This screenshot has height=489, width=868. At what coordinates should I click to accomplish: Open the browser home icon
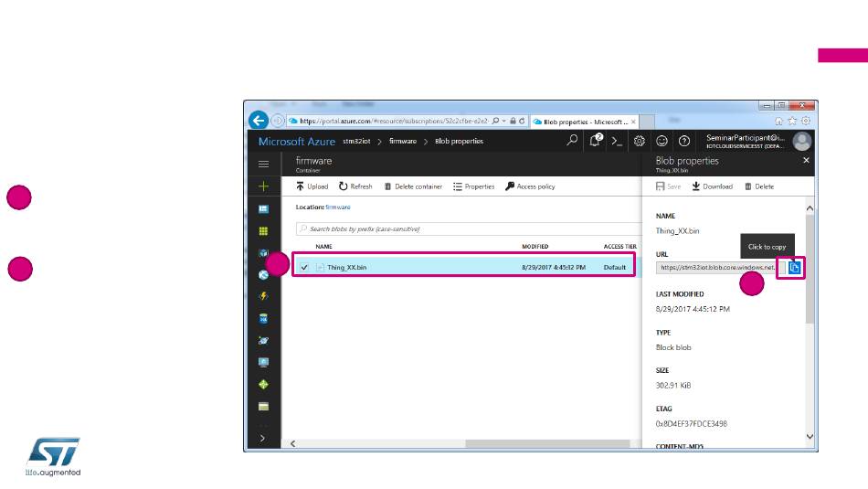pyautogui.click(x=778, y=121)
